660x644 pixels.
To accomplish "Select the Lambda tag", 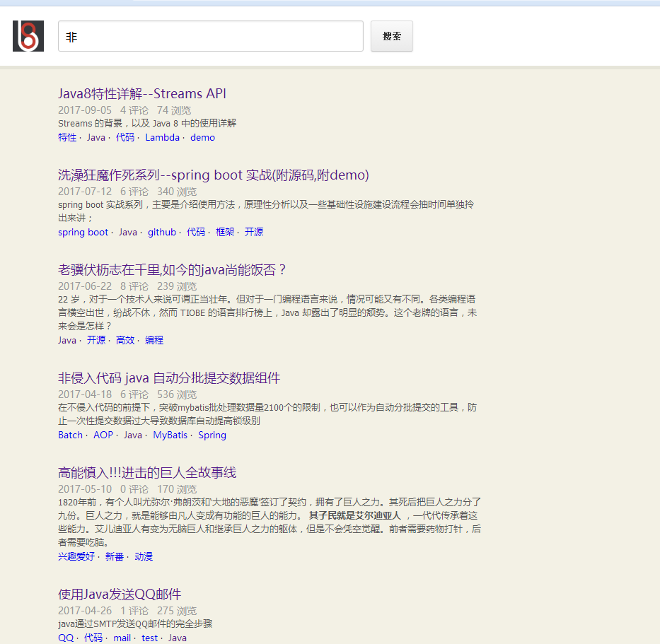I will [162, 137].
